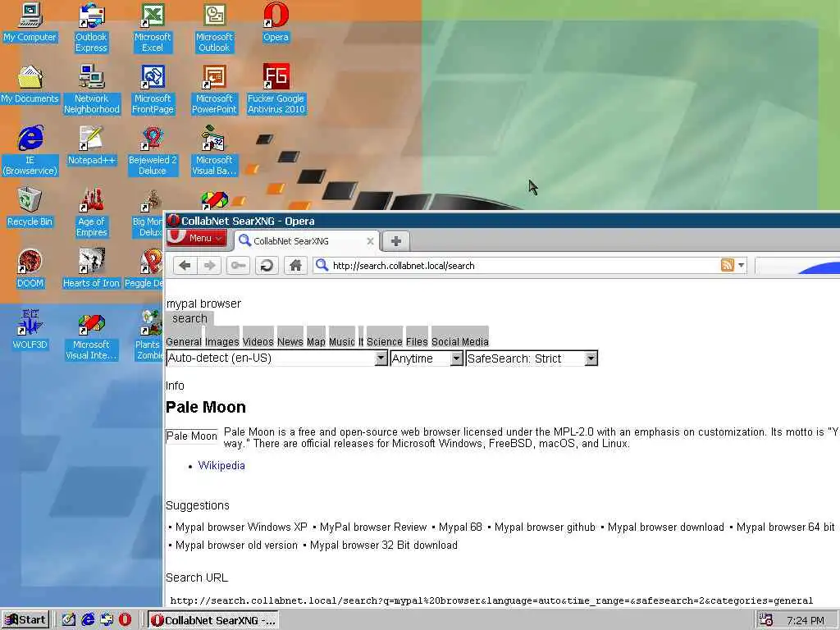Launch Microsoft FrontPage shortcut
This screenshot has width=840, height=630.
coord(153,89)
